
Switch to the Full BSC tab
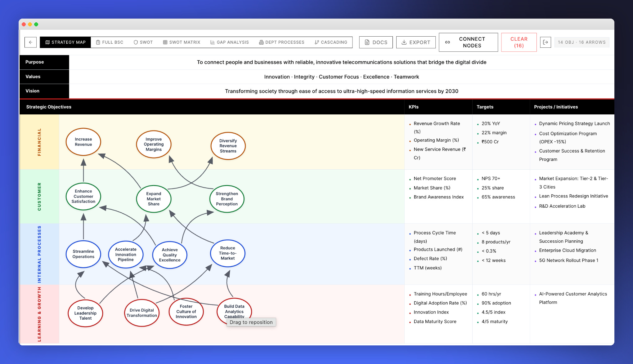click(x=110, y=42)
